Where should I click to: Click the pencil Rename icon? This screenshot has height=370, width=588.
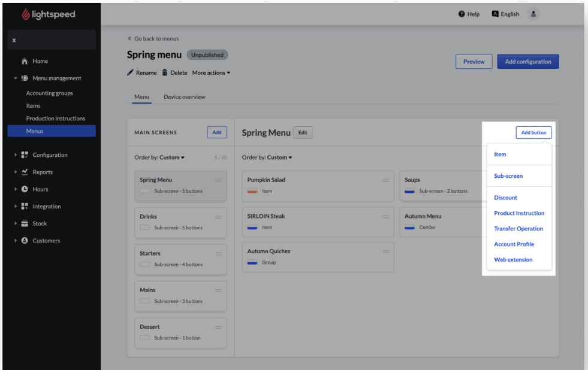click(130, 72)
